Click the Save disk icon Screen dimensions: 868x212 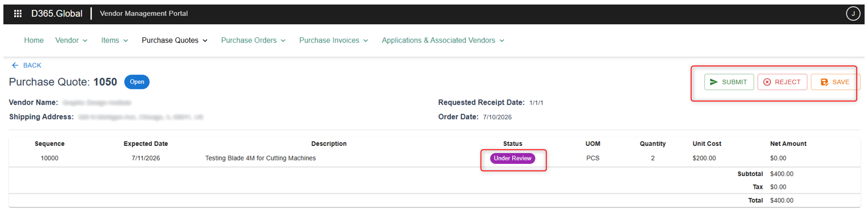pyautogui.click(x=824, y=82)
